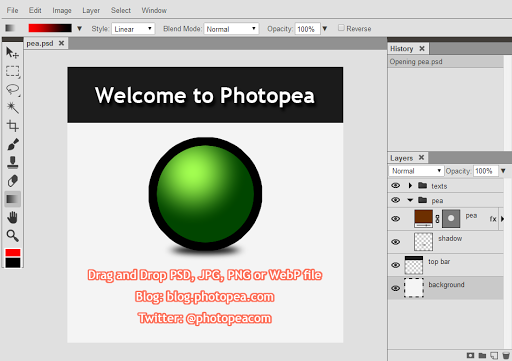The image size is (512, 361).
Task: Click the fx effects icon on pea layer
Action: pyautogui.click(x=493, y=219)
